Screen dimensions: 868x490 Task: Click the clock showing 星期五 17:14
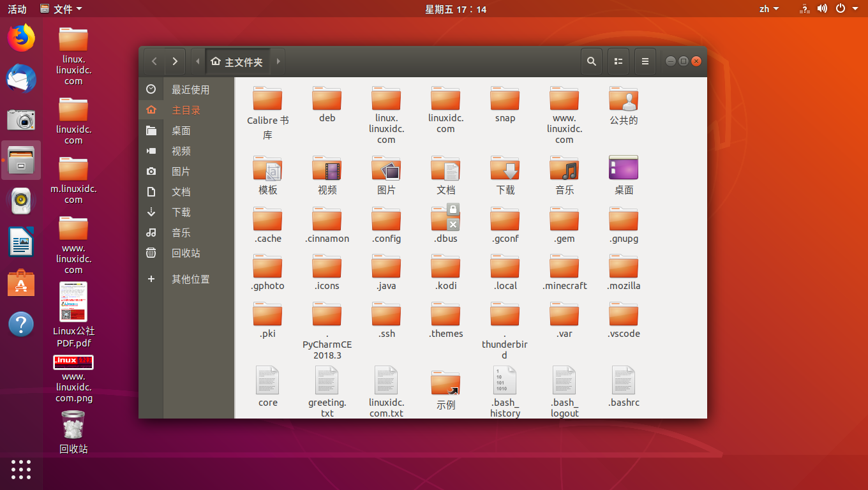456,9
